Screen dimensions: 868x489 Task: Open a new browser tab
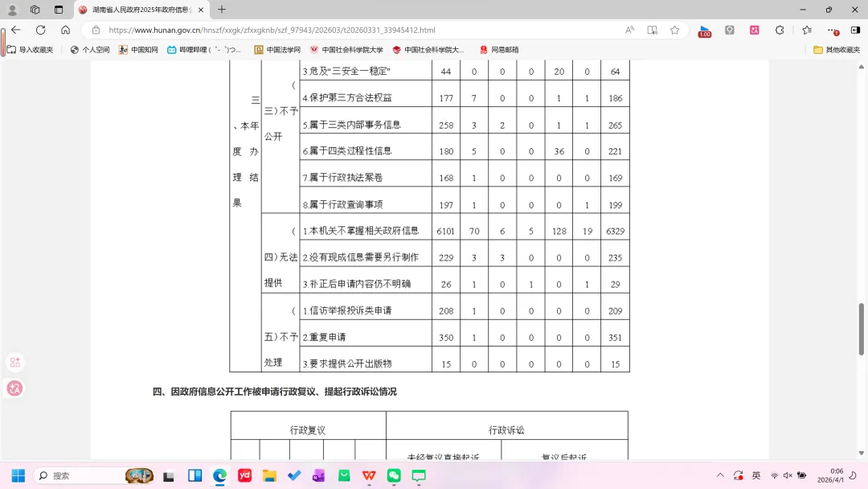tap(222, 10)
